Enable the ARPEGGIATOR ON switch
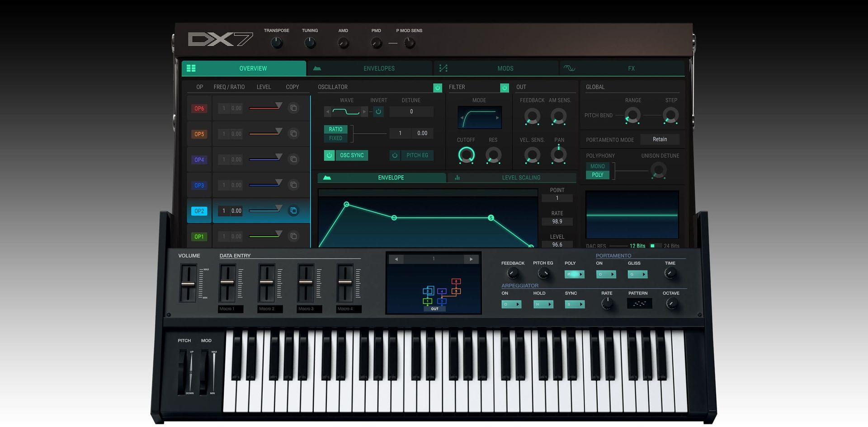This screenshot has height=427, width=868. coord(511,305)
